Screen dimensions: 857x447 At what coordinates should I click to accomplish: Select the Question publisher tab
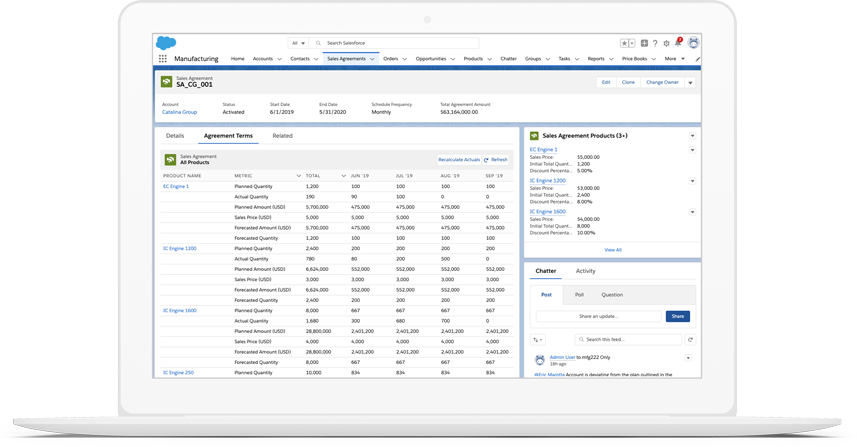[612, 295]
